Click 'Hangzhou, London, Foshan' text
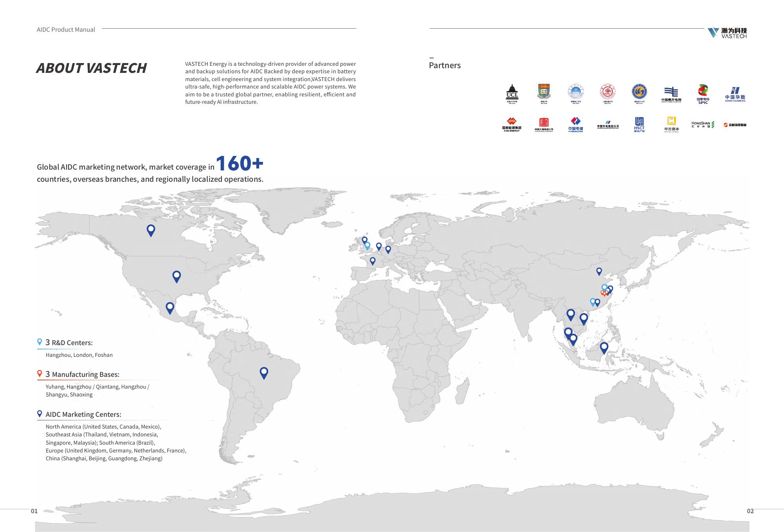The width and height of the screenshot is (784, 532). click(x=79, y=355)
